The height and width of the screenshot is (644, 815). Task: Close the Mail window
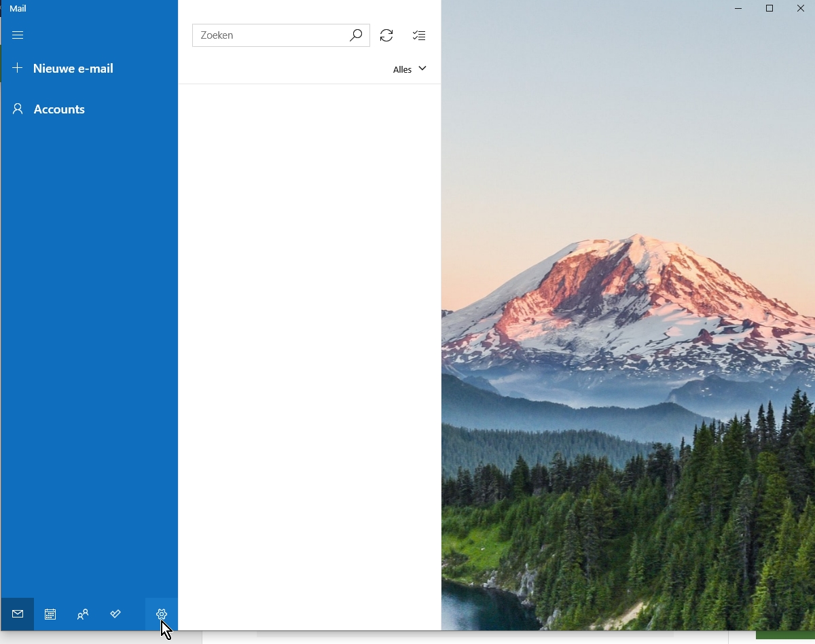(801, 8)
